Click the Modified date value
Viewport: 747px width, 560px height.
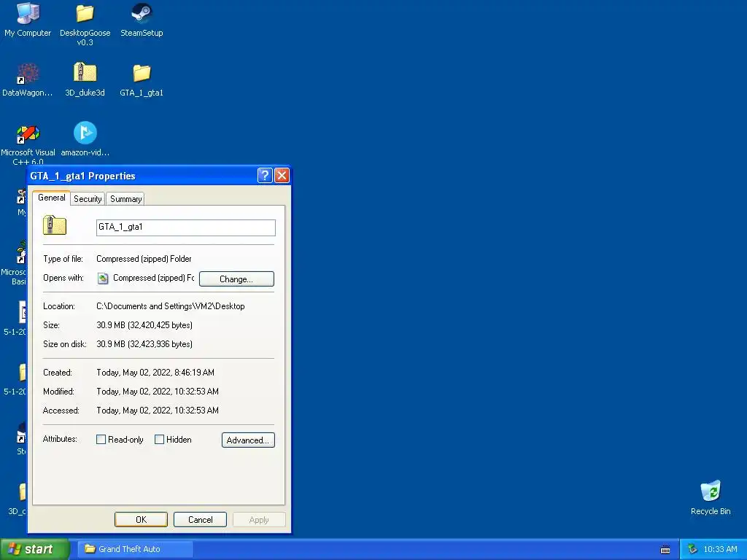pos(158,392)
